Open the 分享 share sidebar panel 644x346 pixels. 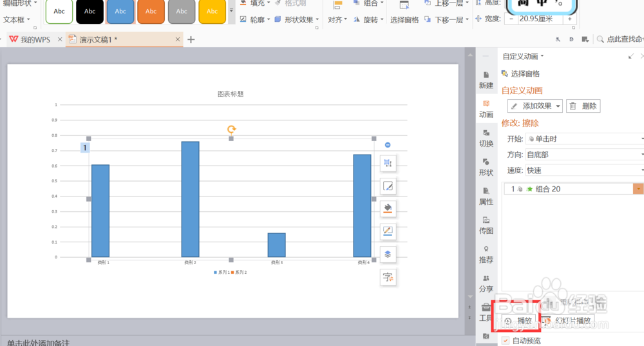click(486, 284)
